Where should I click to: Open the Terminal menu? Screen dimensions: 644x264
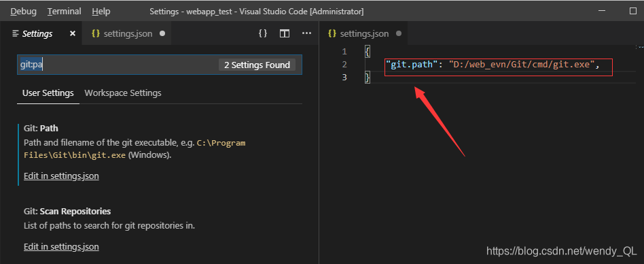pos(64,12)
